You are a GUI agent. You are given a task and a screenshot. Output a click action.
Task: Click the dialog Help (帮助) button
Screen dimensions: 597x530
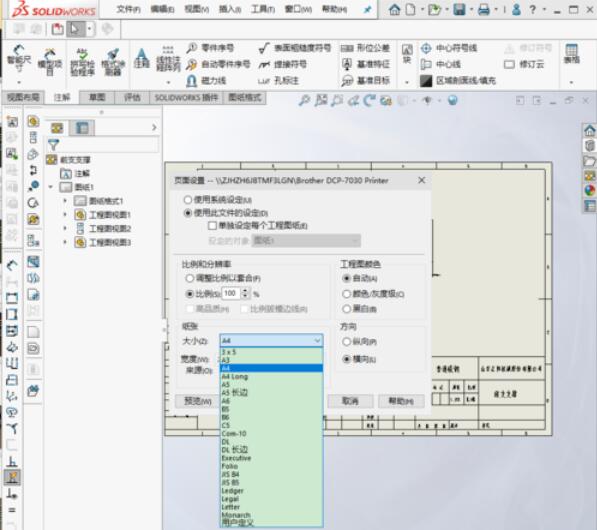pyautogui.click(x=401, y=401)
